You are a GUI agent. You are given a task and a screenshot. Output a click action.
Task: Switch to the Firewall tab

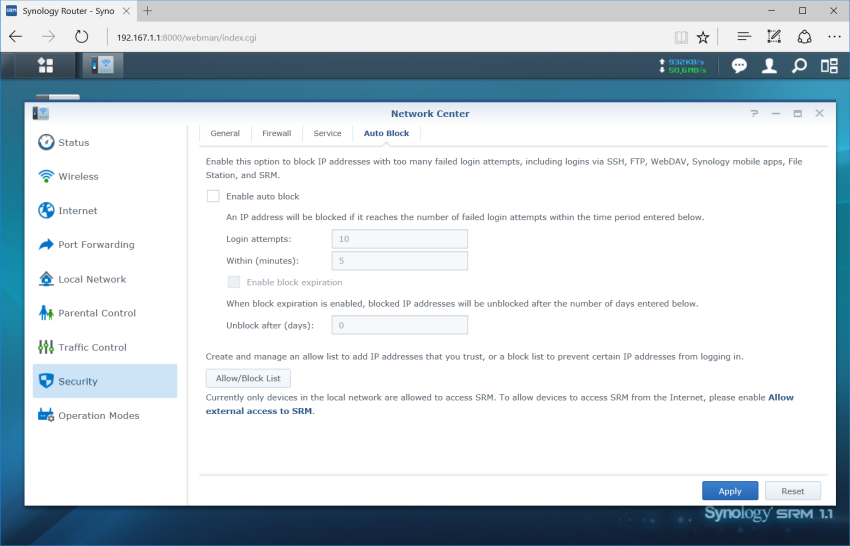point(276,133)
